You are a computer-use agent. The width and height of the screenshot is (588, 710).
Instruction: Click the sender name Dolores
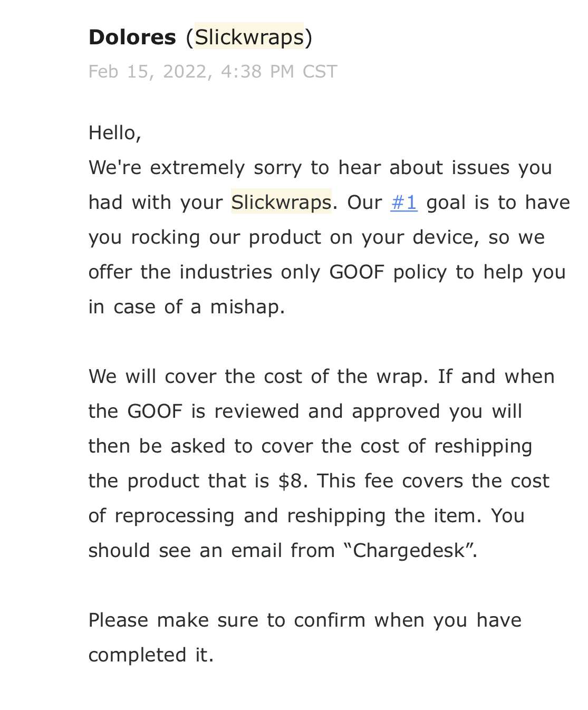click(x=132, y=37)
